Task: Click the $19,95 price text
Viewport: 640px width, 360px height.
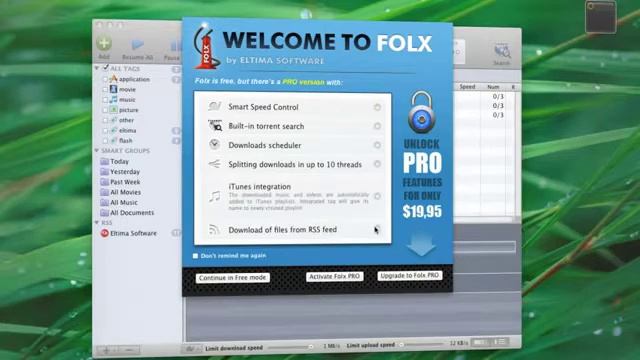Action: pyautogui.click(x=422, y=211)
